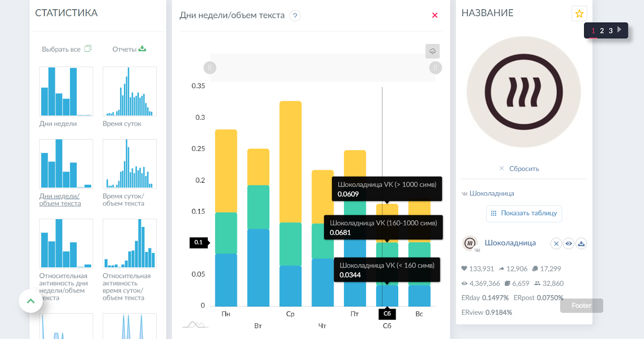Click the left range slider handle

point(210,68)
